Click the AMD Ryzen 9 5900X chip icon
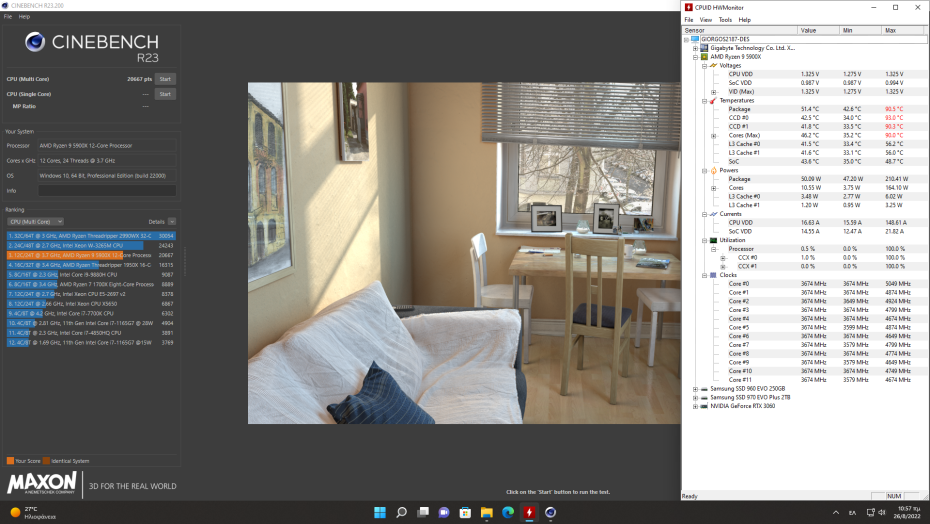This screenshot has height=524, width=930. pos(704,57)
